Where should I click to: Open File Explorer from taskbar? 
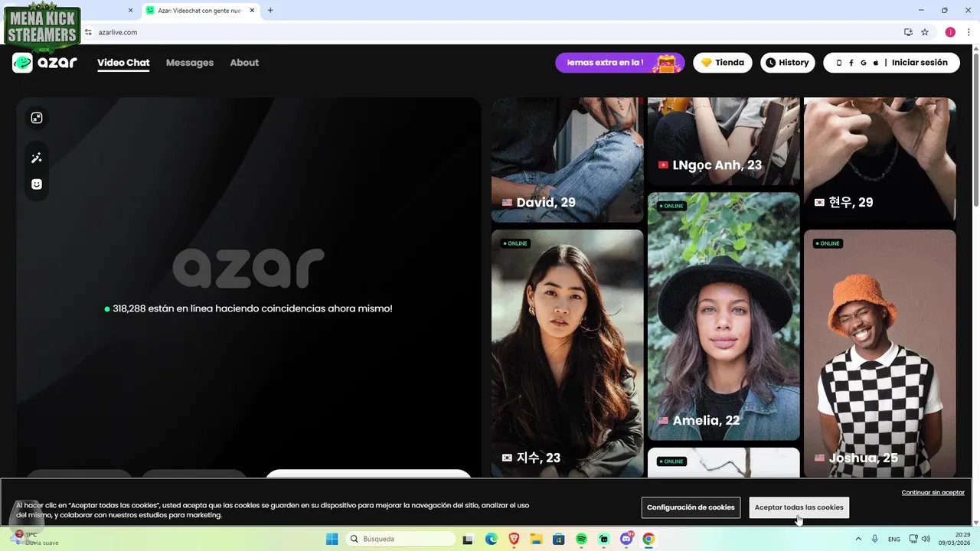[x=536, y=539]
